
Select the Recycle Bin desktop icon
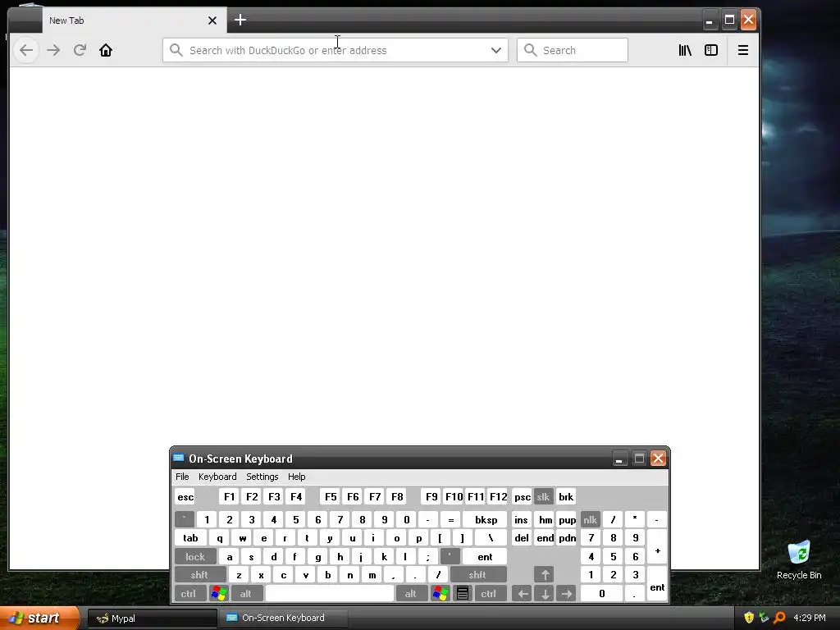799,559
